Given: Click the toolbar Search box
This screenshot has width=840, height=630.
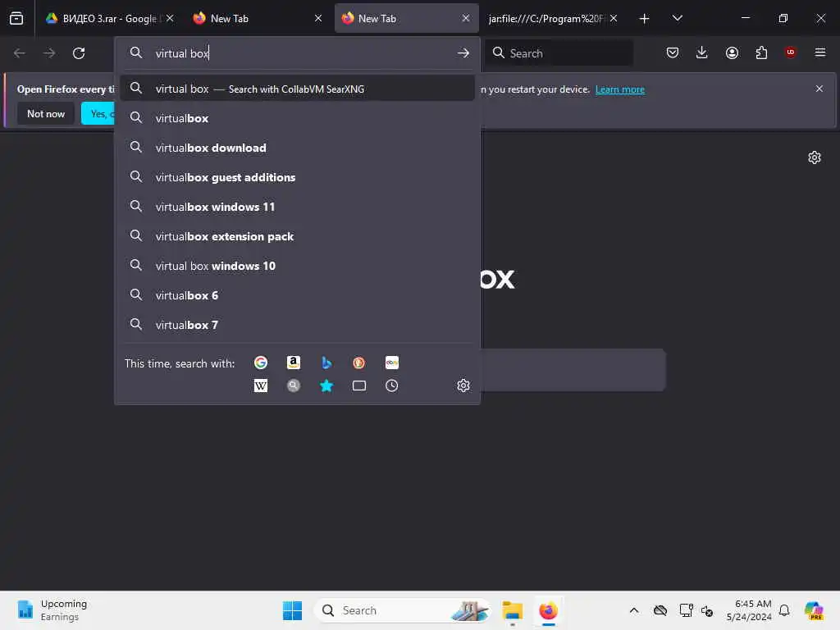Looking at the screenshot, I should 559,53.
